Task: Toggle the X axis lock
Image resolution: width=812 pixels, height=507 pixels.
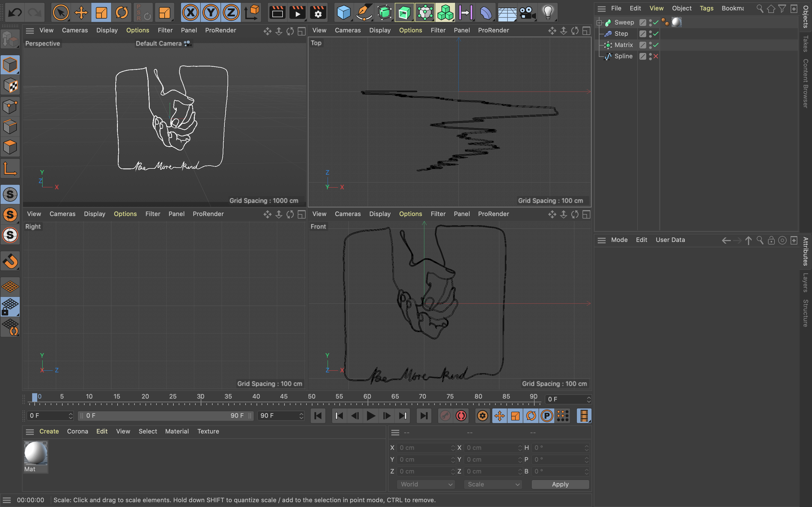Action: 191,13
